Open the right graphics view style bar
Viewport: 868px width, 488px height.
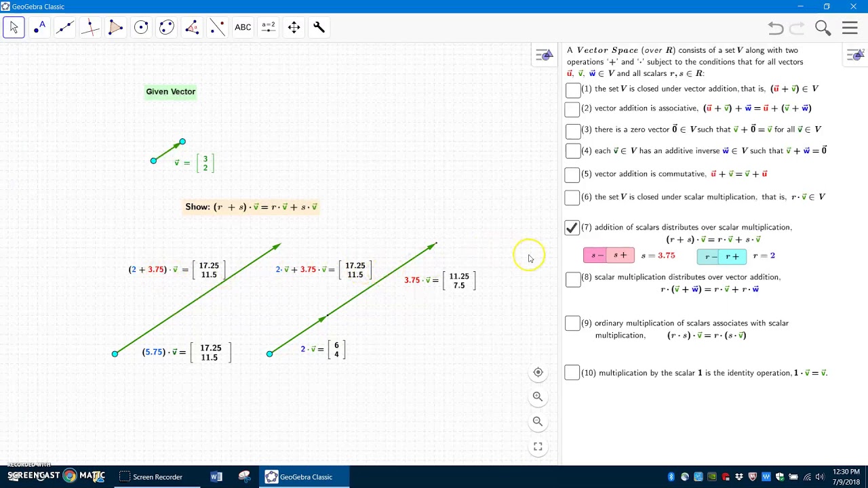point(856,56)
